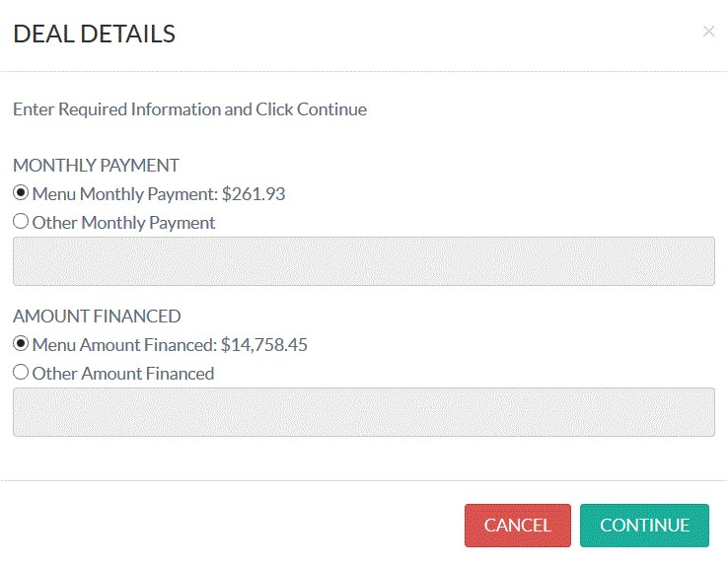The height and width of the screenshot is (566, 728).
Task: Click the green Continue button
Action: [644, 526]
